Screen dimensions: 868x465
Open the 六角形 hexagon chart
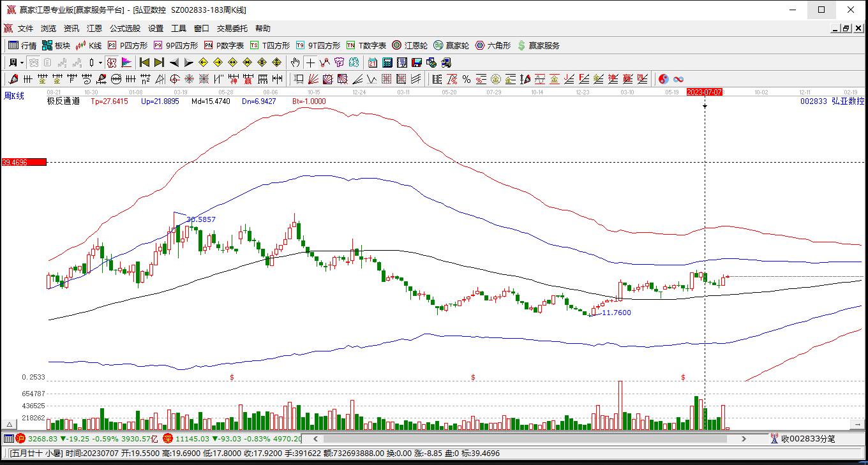tap(493, 45)
